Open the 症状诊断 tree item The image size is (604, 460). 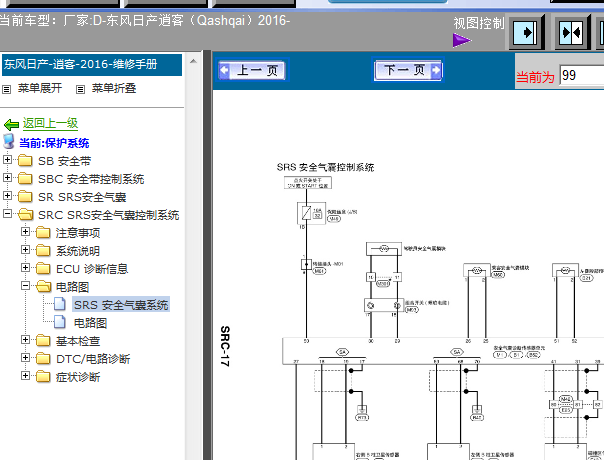coord(78,377)
